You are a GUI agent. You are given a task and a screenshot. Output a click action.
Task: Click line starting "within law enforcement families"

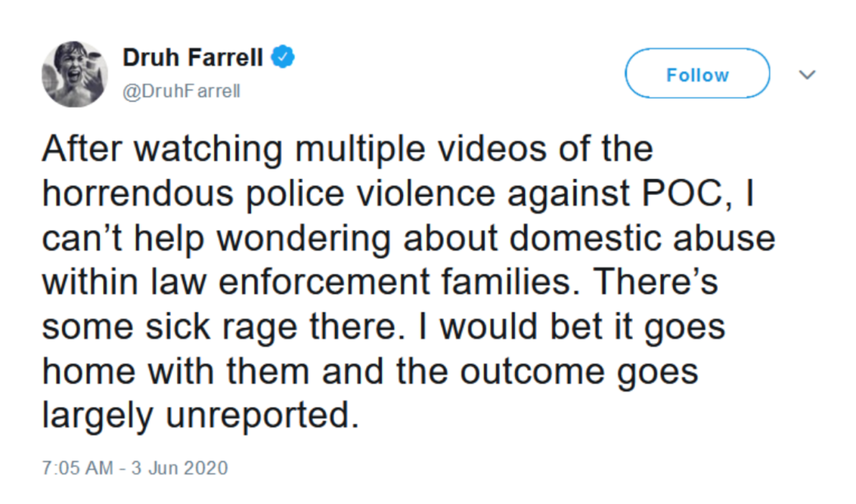(379, 282)
